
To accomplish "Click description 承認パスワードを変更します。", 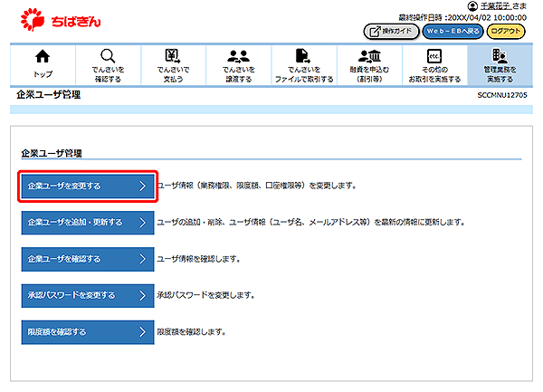I will 205,295.
